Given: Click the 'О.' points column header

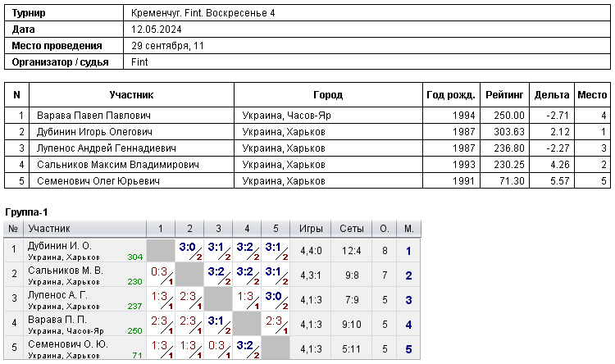Looking at the screenshot, I should [385, 229].
